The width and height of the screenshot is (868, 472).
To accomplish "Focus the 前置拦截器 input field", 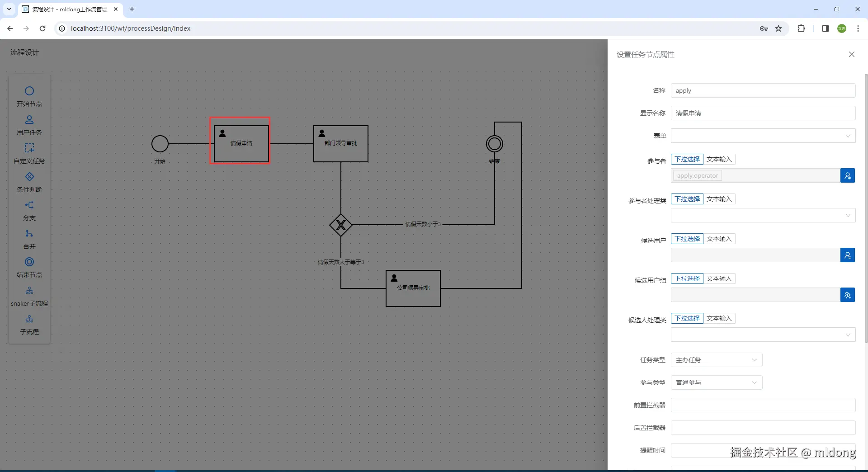I will coord(763,405).
